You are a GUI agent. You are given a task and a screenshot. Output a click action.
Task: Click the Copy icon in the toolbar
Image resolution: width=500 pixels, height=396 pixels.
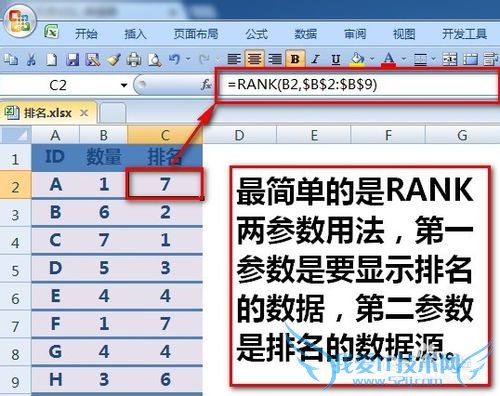tap(11, 60)
